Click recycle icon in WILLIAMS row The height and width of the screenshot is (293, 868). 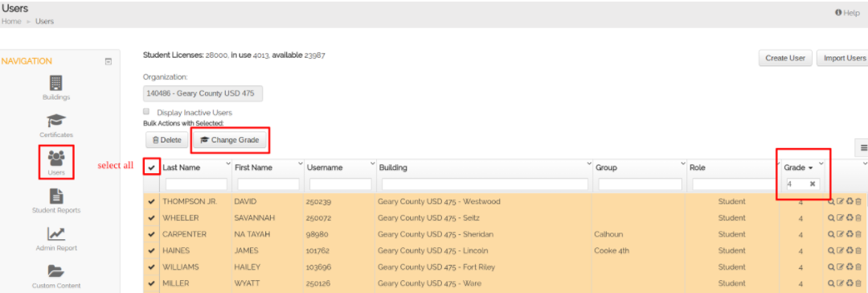[850, 267]
